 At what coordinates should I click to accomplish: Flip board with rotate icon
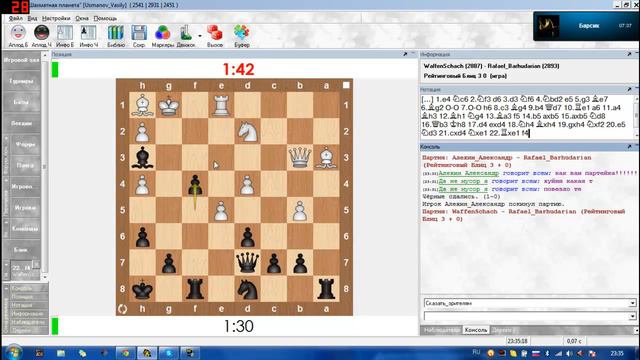(122, 309)
